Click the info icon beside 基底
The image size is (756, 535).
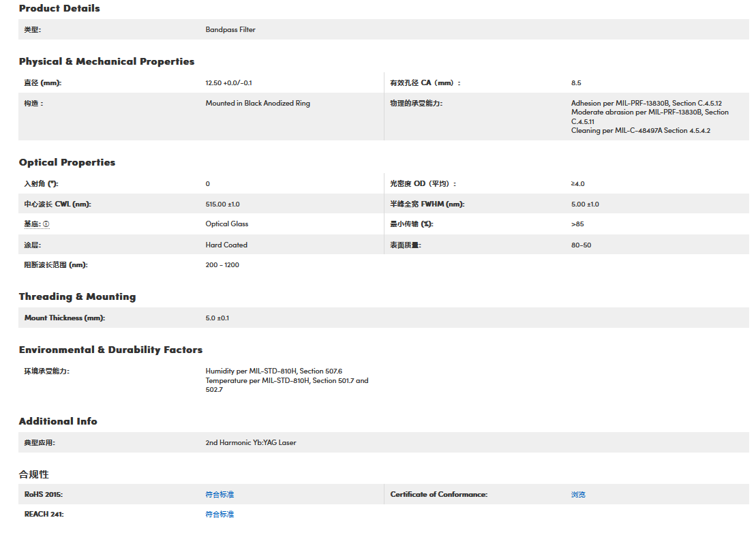click(46, 224)
